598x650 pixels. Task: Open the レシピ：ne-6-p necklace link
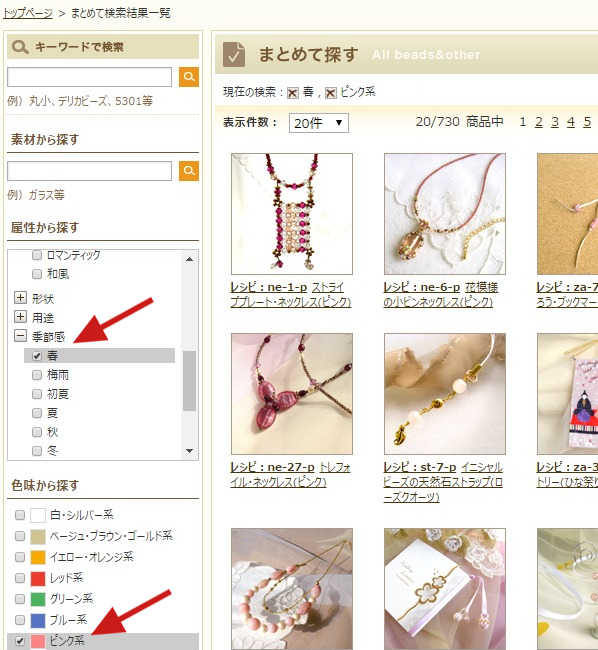click(441, 295)
